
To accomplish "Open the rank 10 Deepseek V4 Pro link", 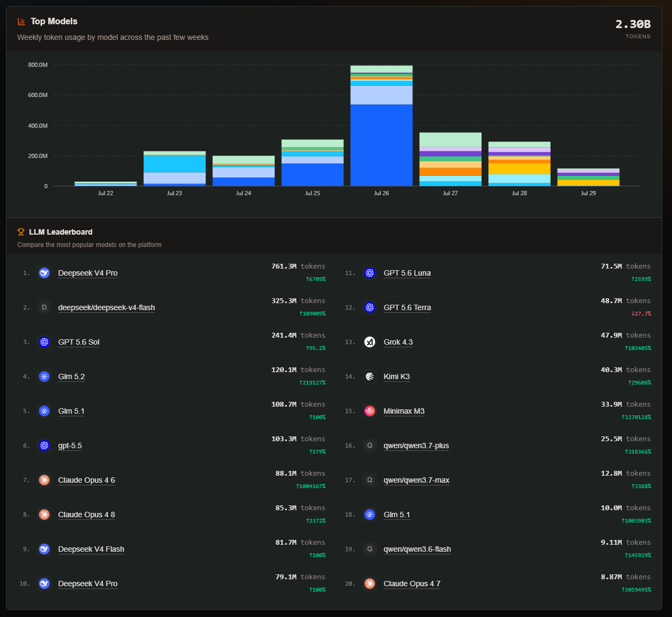I will click(88, 584).
